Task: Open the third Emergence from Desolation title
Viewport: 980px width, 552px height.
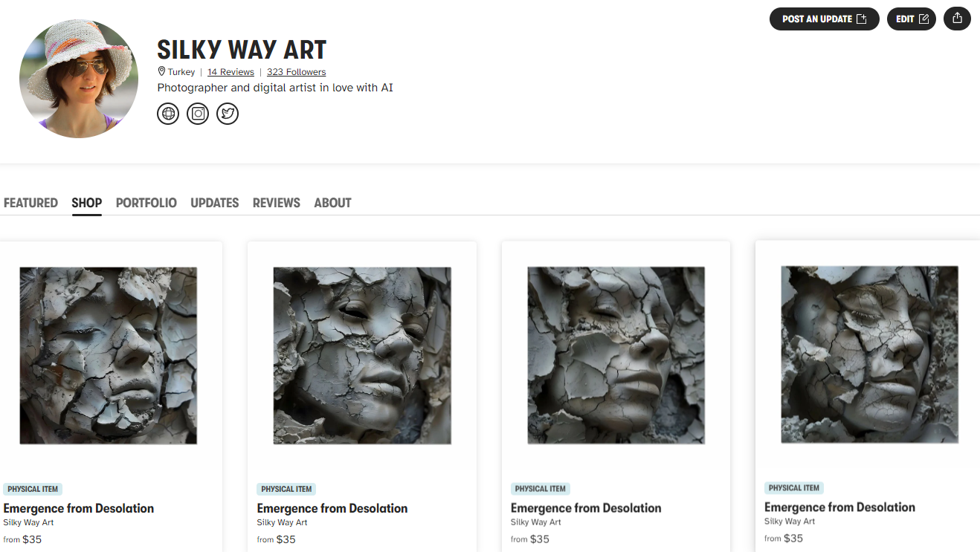Action: (586, 508)
